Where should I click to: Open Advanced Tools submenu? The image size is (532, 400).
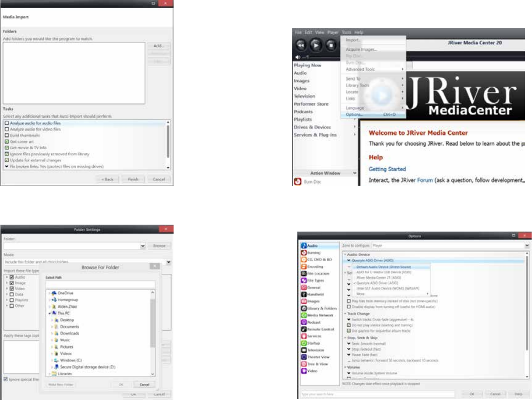[373, 69]
